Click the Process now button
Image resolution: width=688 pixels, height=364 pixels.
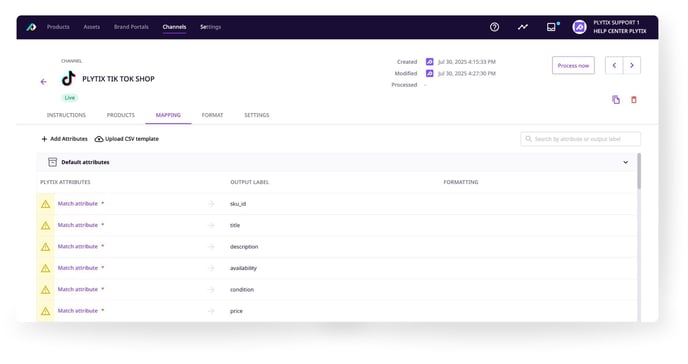(x=573, y=65)
